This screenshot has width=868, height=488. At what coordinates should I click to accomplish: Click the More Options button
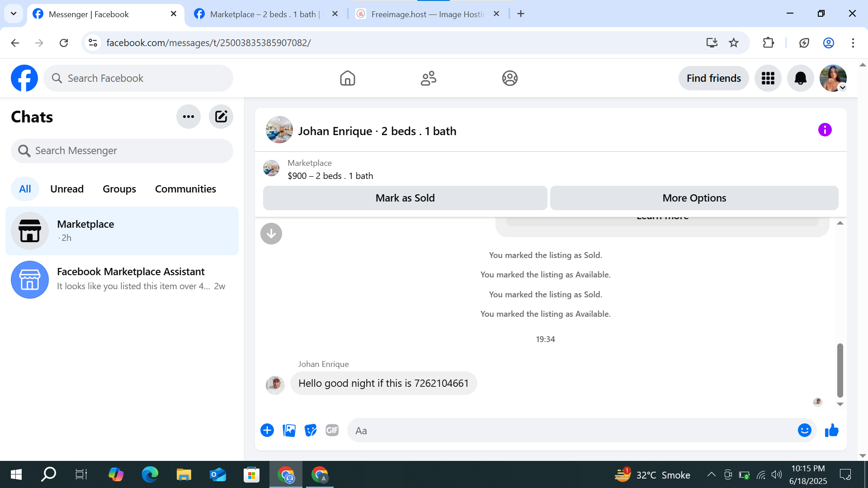[694, 198]
